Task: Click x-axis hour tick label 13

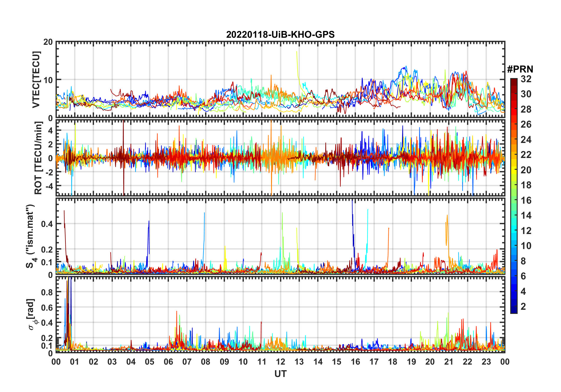Action: coord(299,362)
